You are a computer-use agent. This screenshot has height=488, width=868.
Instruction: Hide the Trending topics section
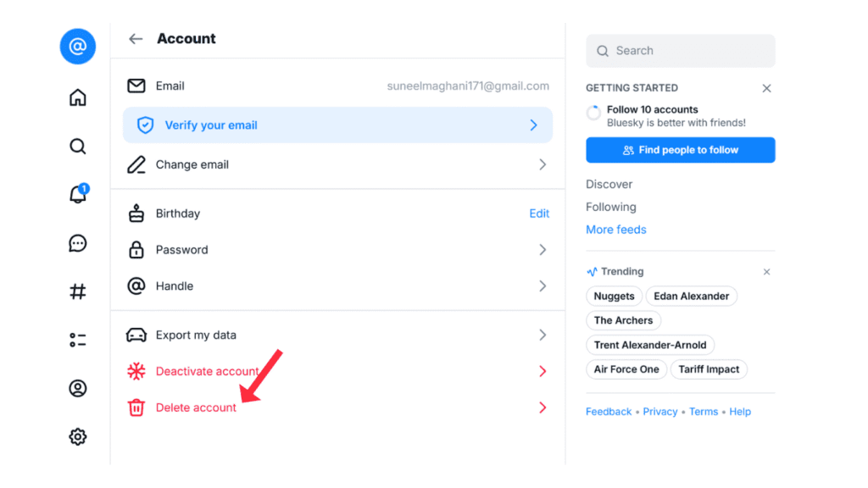coord(766,272)
